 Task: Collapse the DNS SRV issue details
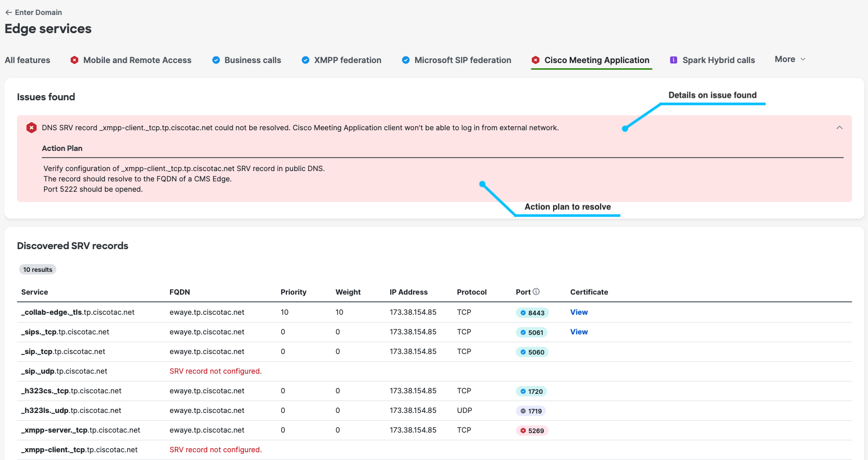[x=839, y=128]
